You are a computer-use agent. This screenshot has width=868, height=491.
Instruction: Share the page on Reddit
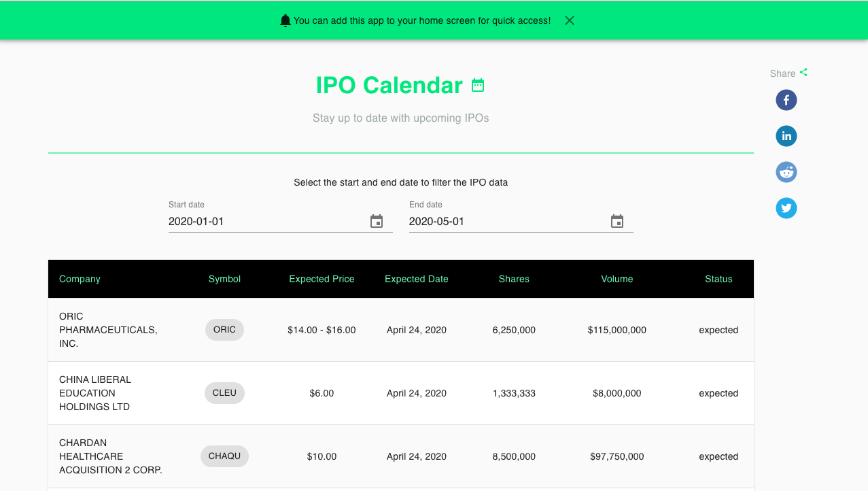(x=786, y=171)
